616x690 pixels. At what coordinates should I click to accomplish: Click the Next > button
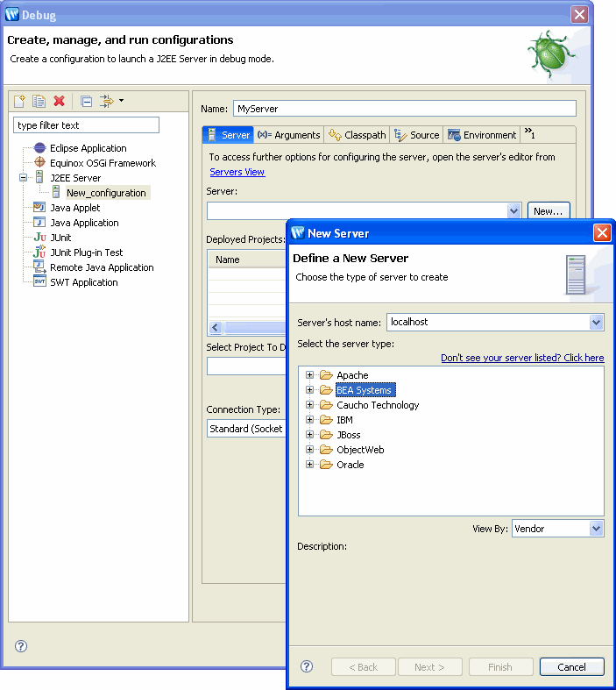pos(430,667)
